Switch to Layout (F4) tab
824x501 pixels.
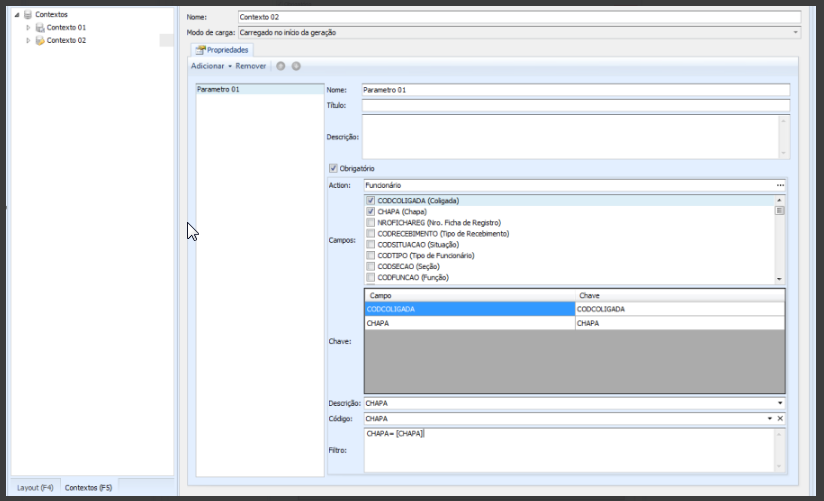35,488
